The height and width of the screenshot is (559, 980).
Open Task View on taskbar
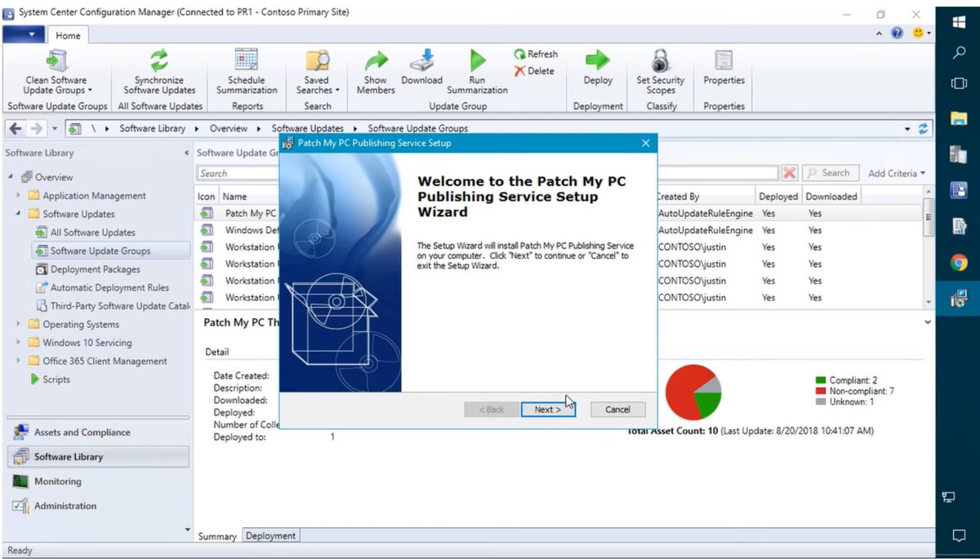tap(959, 83)
